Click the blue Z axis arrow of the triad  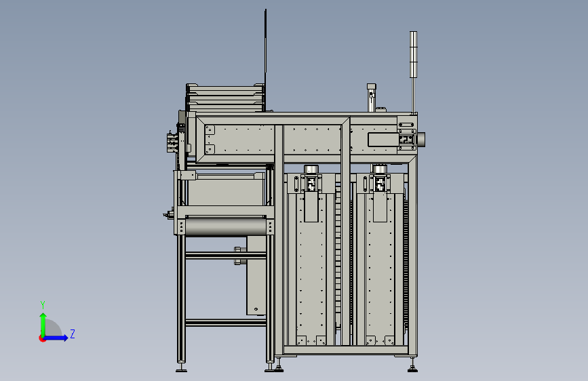(x=56, y=338)
